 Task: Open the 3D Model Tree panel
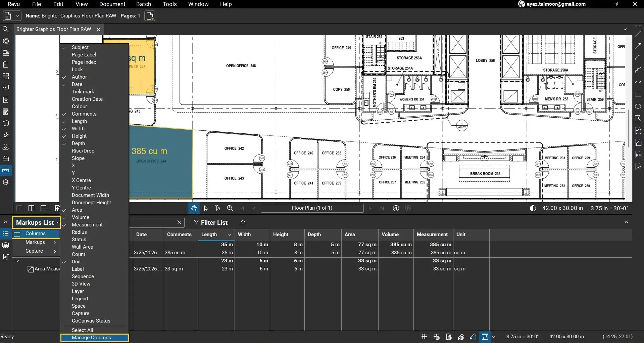coord(6,245)
